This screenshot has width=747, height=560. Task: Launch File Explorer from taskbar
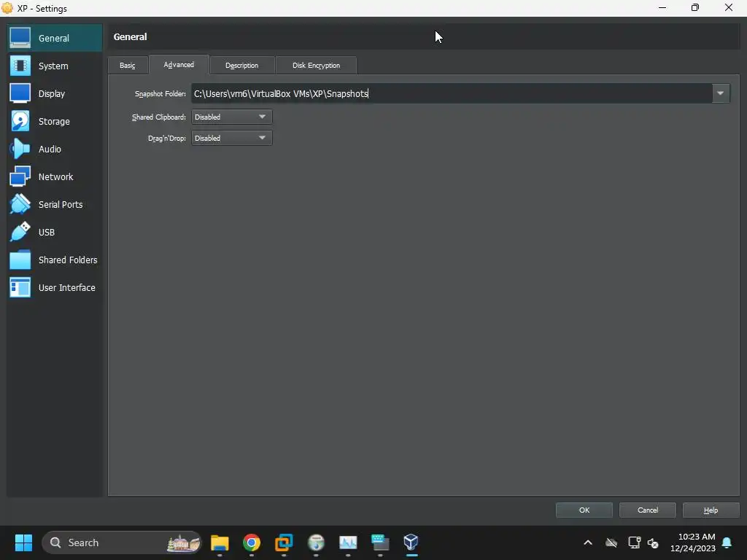pos(220,542)
